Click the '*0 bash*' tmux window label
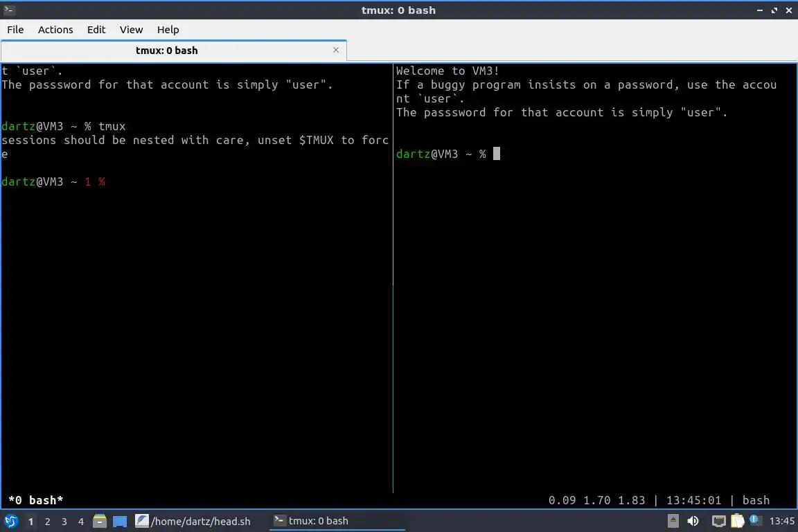Viewport: 798px width, 532px height. [35, 500]
